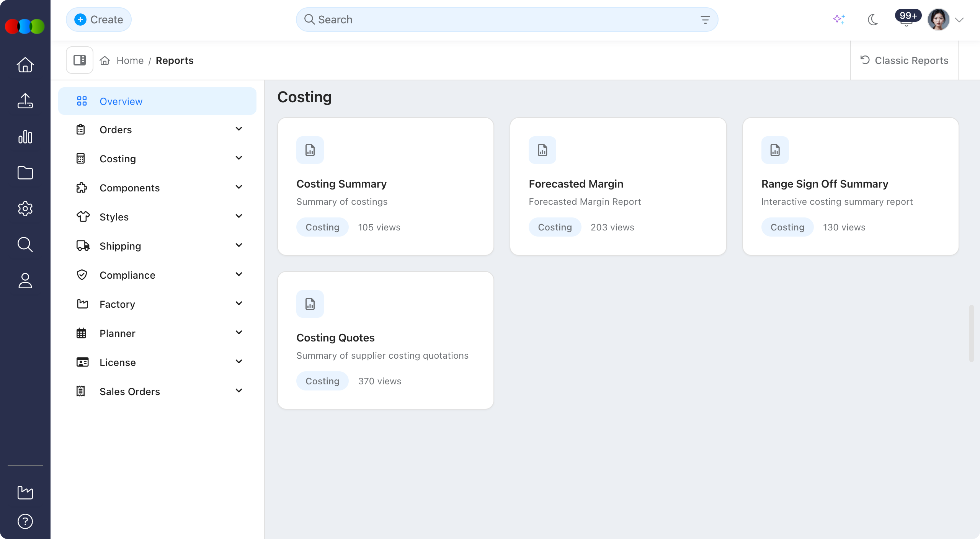Click the truck icon beside Shipping
Screen dimensions: 980x539
(83, 246)
